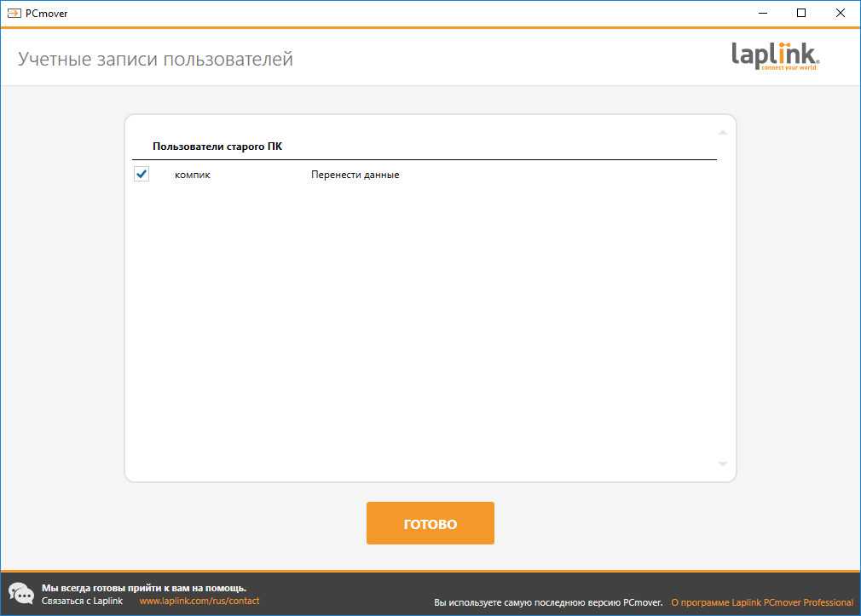Screen dimensions: 861x616
Task: Click the Связаться с Laplink label
Action: [82, 601]
